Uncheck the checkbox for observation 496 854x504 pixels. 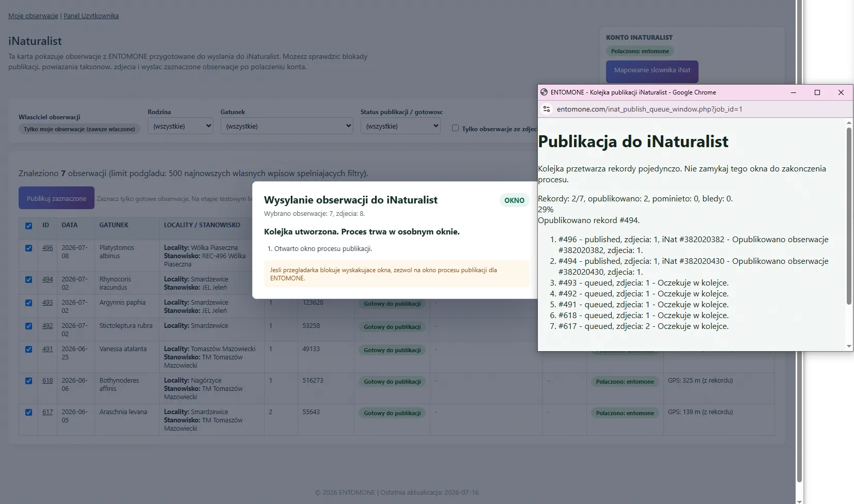tap(28, 248)
